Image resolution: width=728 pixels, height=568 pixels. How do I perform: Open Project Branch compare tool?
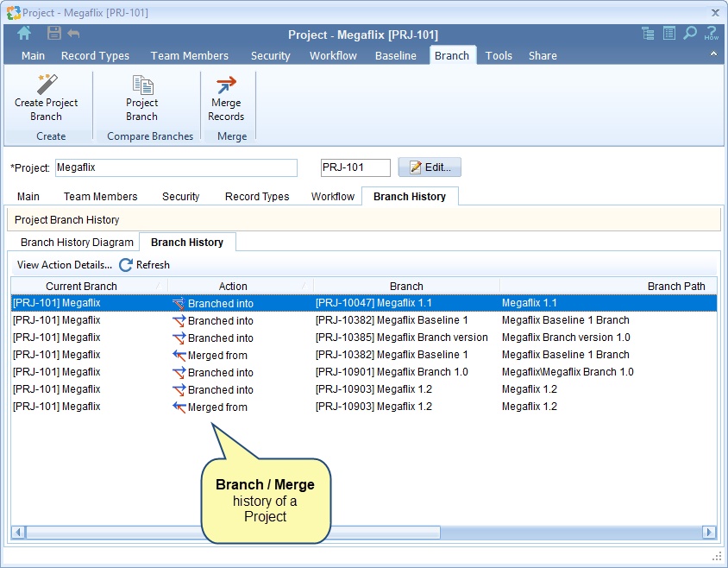(x=142, y=98)
